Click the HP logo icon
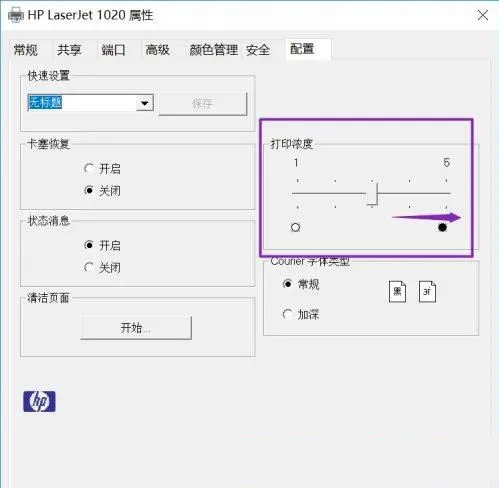Image resolution: width=499 pixels, height=488 pixels. click(39, 401)
